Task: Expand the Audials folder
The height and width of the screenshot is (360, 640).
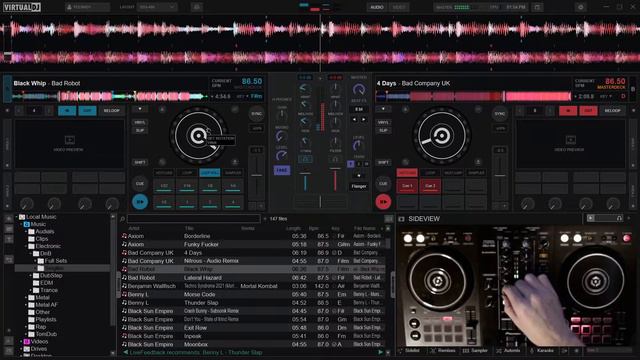Action: 26,231
